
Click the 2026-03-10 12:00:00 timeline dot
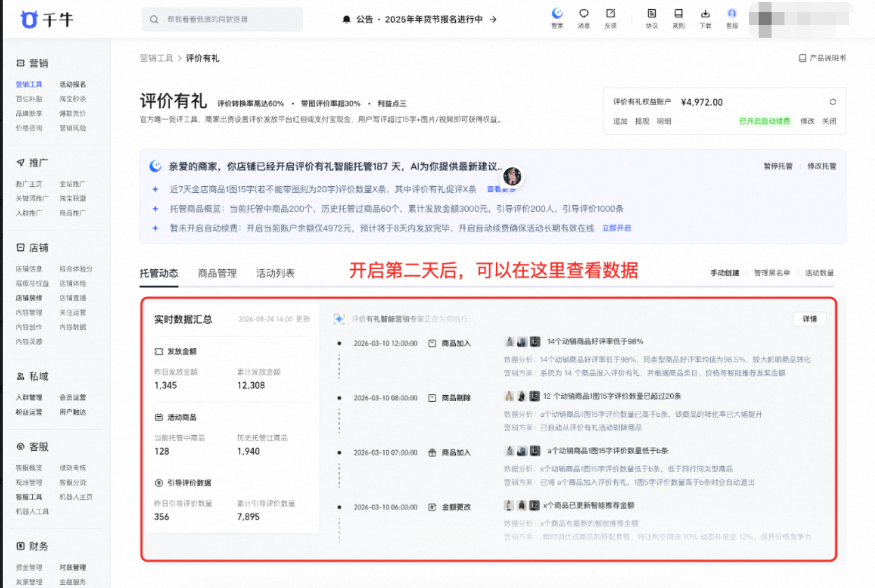click(339, 344)
